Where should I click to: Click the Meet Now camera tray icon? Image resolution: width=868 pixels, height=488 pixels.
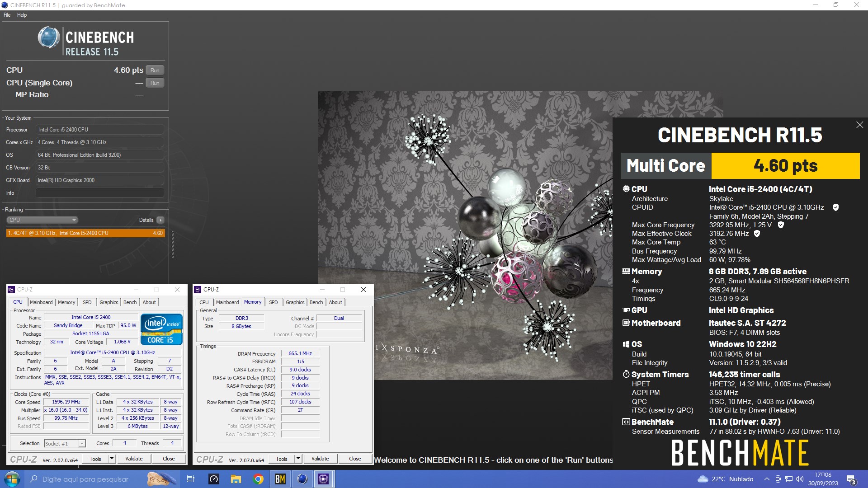[x=778, y=479]
